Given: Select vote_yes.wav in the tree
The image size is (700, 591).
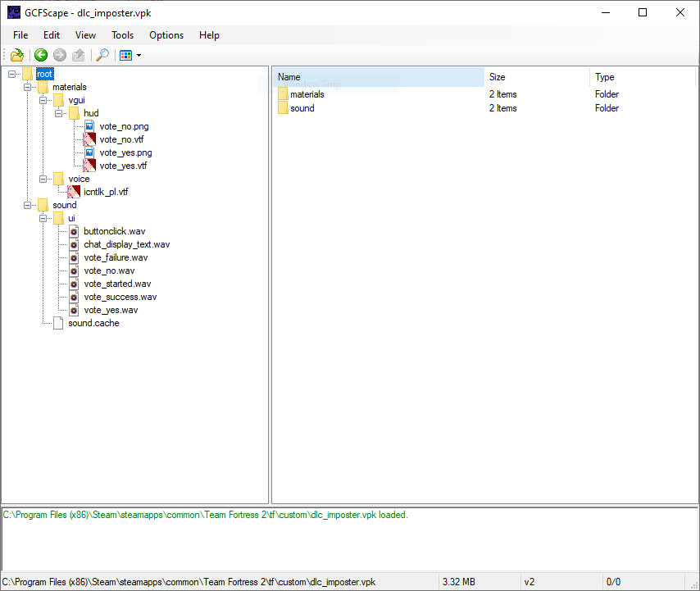Looking at the screenshot, I should [x=111, y=310].
